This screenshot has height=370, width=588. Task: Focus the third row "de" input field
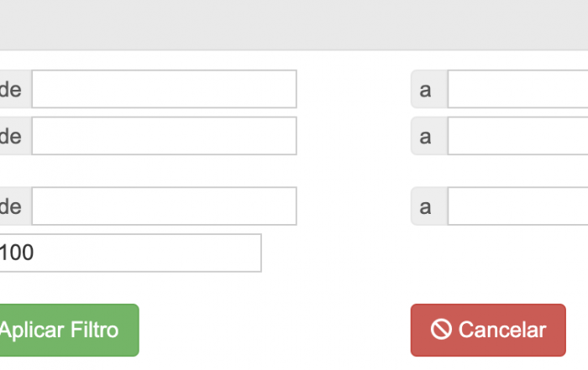point(165,206)
